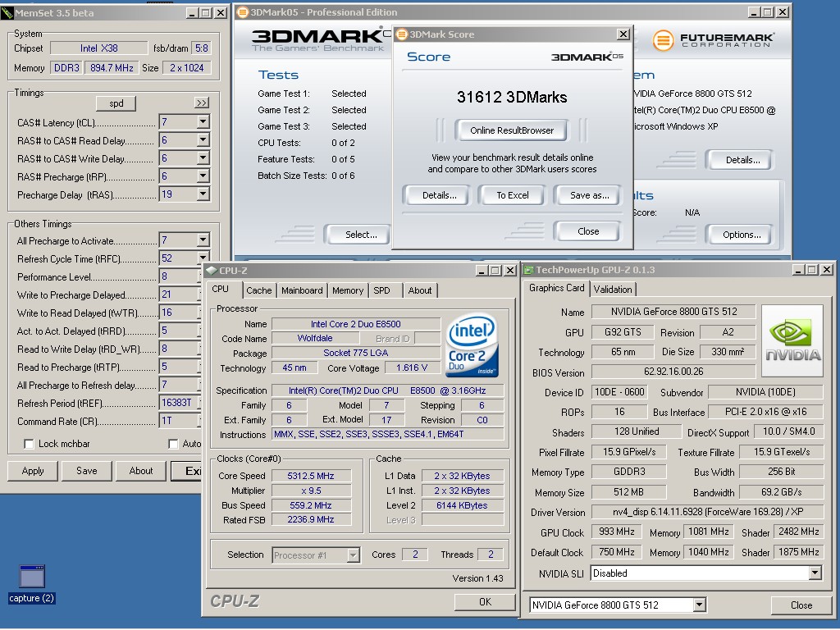Click the GPU Clock 993 MHz value
840x630 pixels.
coord(617,532)
